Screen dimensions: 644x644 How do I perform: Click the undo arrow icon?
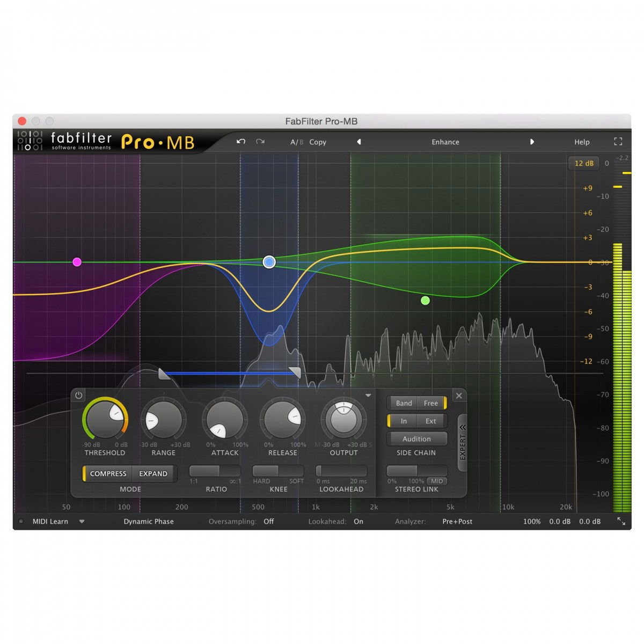[x=240, y=141]
